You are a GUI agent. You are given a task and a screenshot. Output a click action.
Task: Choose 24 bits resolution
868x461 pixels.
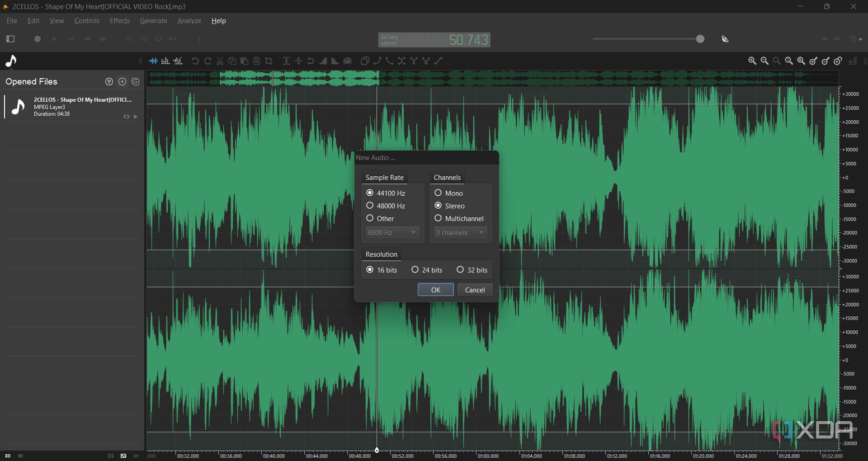(427, 270)
